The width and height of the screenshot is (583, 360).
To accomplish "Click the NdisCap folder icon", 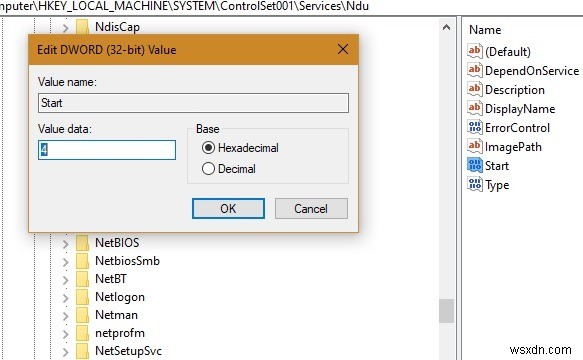I will (82, 27).
